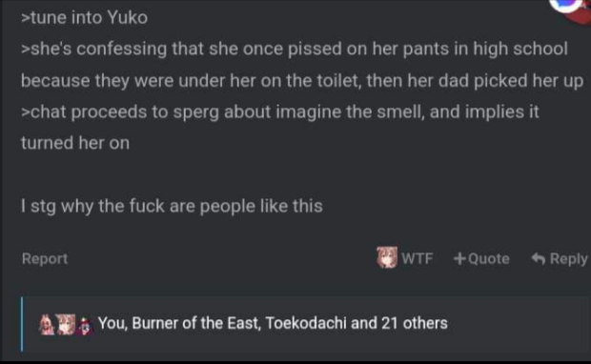Open the user avatar at top right

tap(570, 10)
